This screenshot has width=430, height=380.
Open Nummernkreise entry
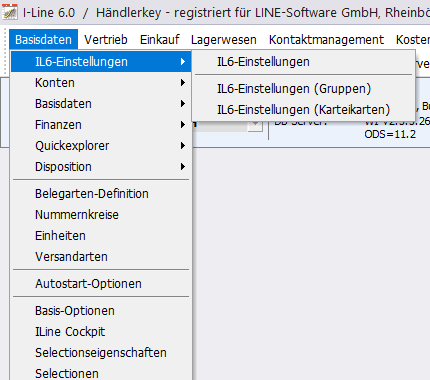[101, 215]
